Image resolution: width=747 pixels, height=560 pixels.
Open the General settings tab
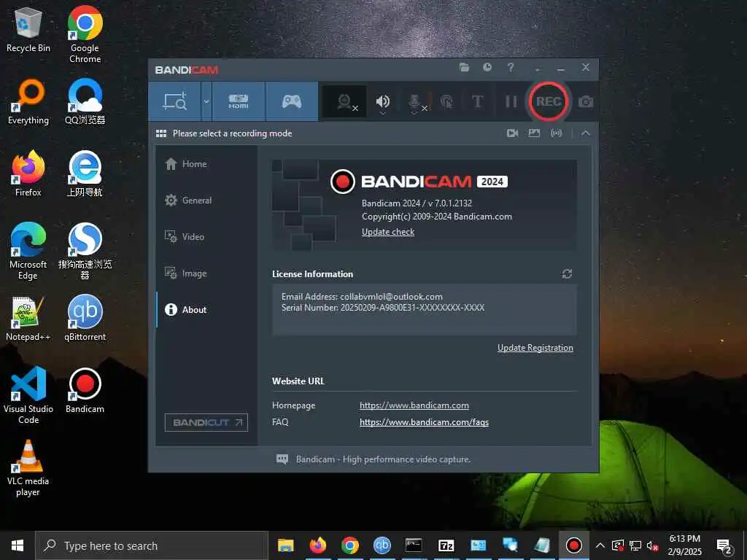coord(206,200)
